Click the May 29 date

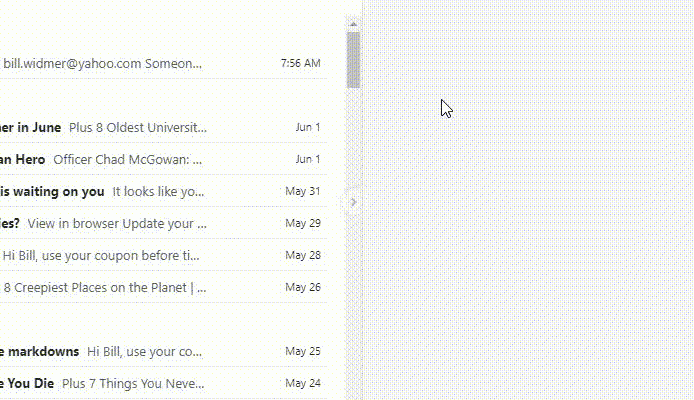(x=302, y=223)
